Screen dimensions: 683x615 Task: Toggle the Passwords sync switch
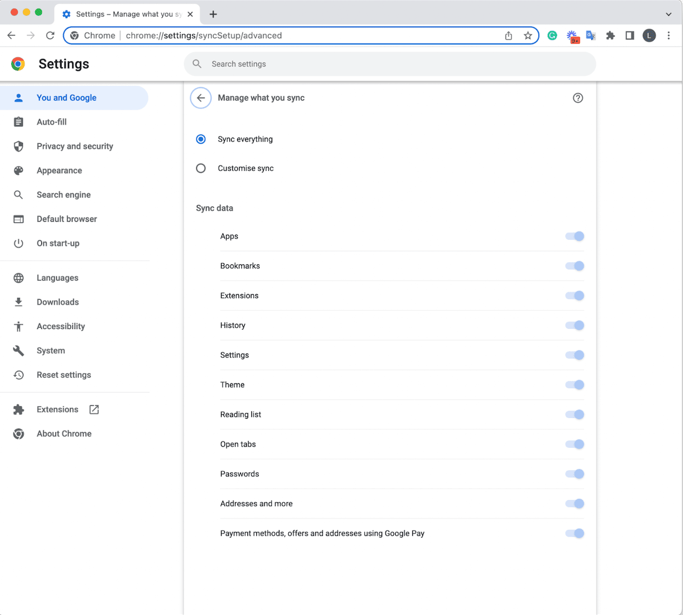tap(575, 474)
